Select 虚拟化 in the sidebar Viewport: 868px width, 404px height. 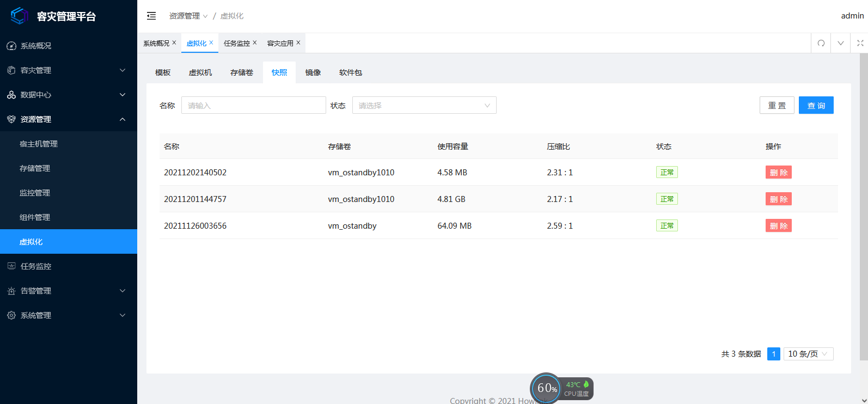pyautogui.click(x=69, y=242)
